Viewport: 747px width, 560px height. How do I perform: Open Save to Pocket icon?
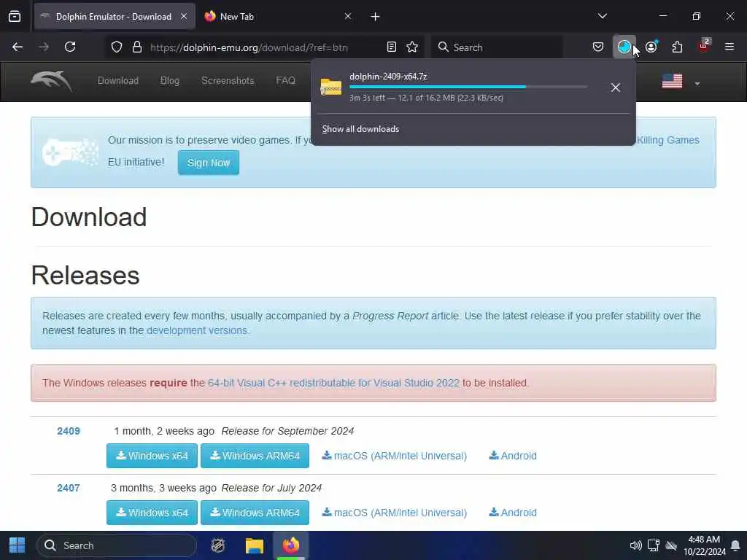click(598, 47)
